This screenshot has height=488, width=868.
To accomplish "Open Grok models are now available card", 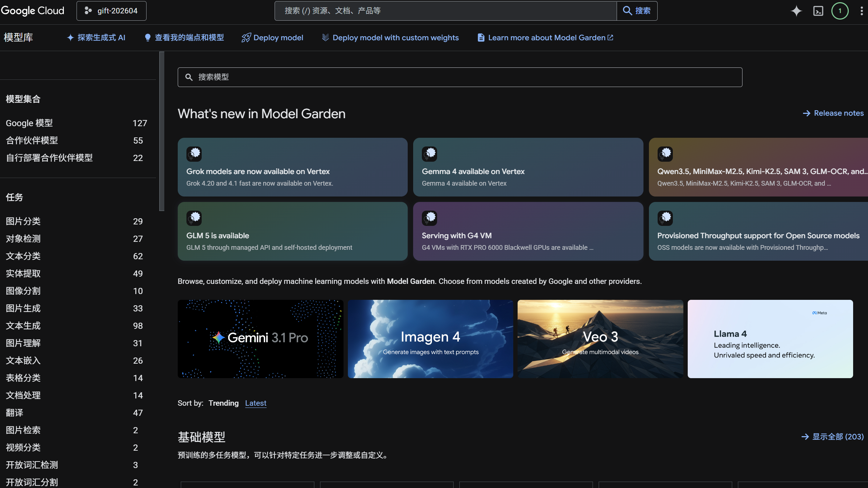I will pos(293,167).
